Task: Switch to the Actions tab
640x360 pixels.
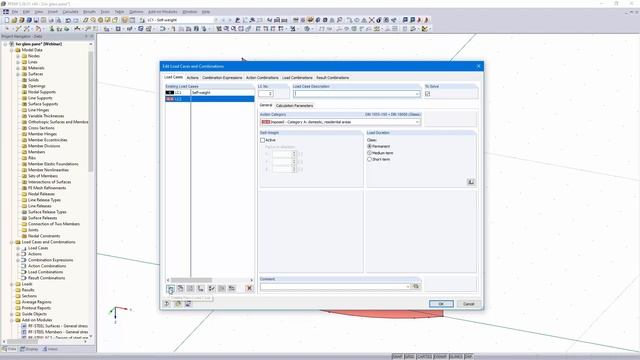Action: tap(192, 78)
